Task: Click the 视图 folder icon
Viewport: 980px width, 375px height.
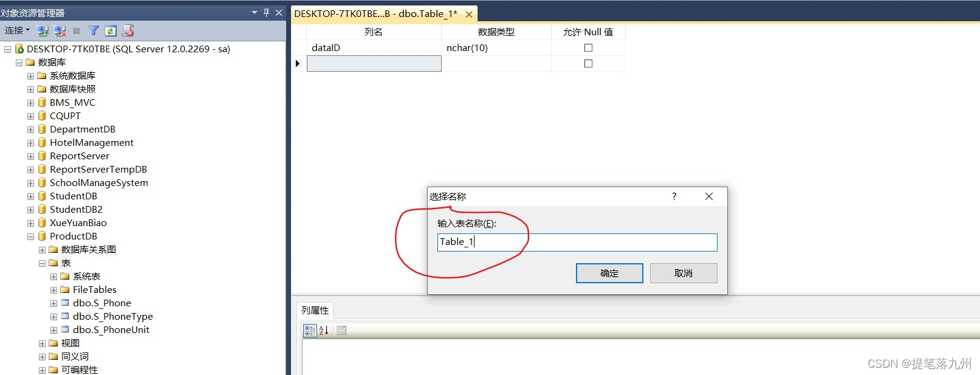Action: [53, 343]
